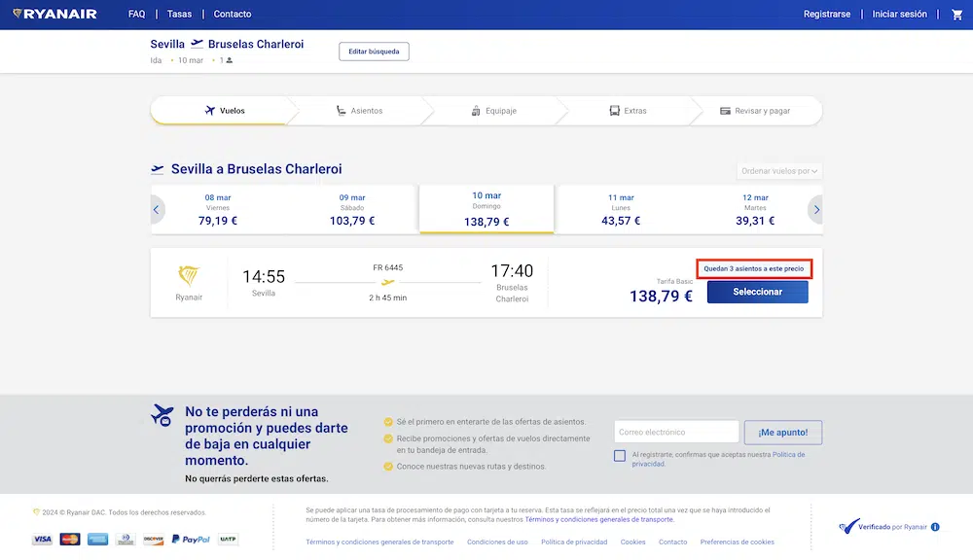Open footer link Términos y condiciones generales de transporte

pos(379,542)
